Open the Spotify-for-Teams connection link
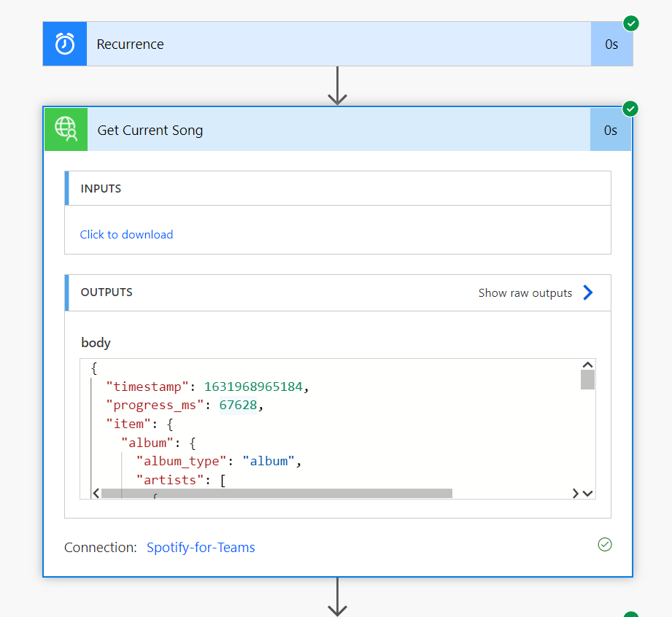The image size is (672, 617). (x=201, y=547)
